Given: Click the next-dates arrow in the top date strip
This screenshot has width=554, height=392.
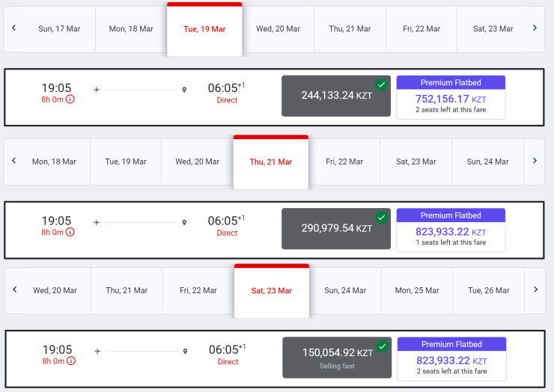Looking at the screenshot, I should (535, 28).
